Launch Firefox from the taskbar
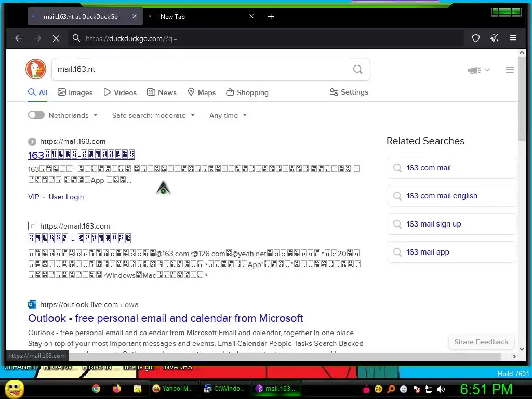The width and height of the screenshot is (532, 399). click(117, 389)
